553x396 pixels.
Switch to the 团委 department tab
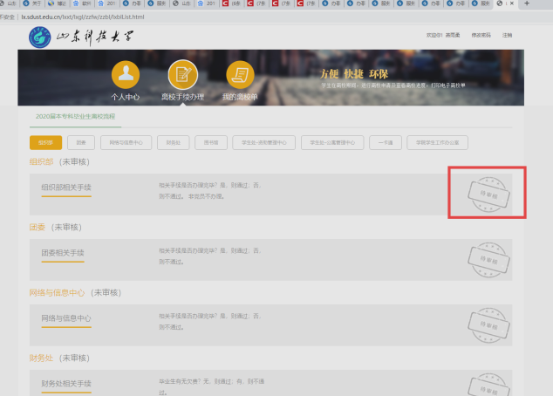point(81,142)
